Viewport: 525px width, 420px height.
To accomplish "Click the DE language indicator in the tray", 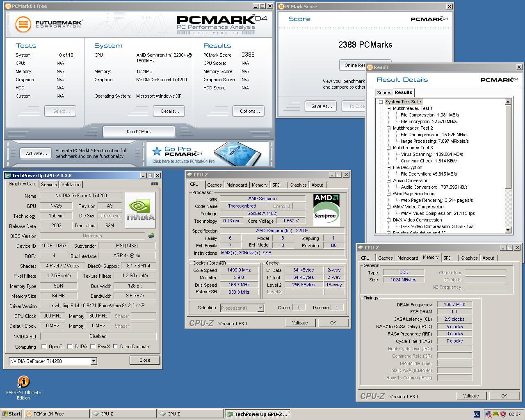I will coord(477,414).
